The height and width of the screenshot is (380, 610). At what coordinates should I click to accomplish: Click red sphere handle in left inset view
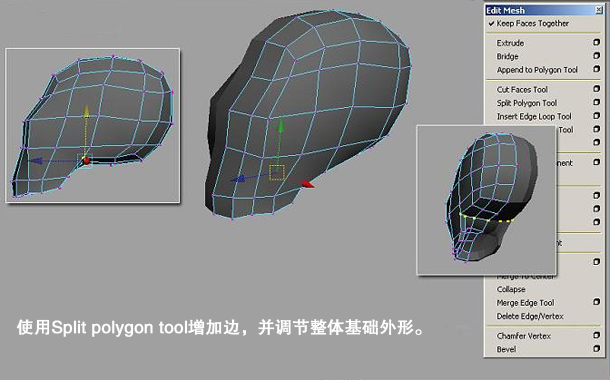pyautogui.click(x=86, y=160)
